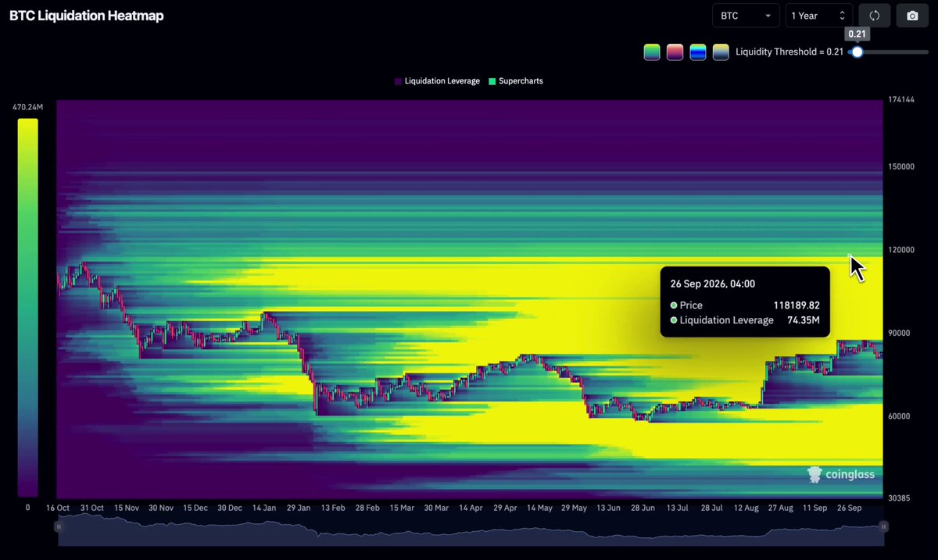Click the Liquidity Threshold = 0.21 label
This screenshot has width=938, height=560.
point(789,52)
